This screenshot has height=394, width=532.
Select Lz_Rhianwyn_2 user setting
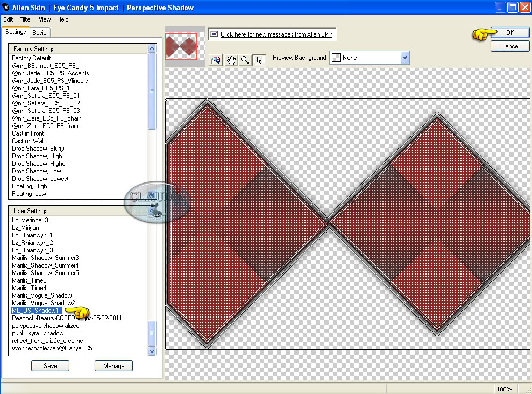pos(32,243)
